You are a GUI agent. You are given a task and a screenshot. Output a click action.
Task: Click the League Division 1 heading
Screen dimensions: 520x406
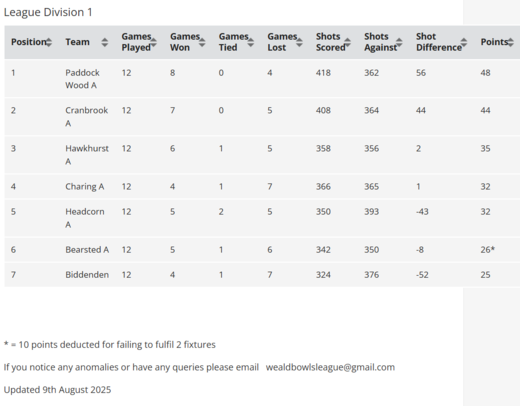48,12
